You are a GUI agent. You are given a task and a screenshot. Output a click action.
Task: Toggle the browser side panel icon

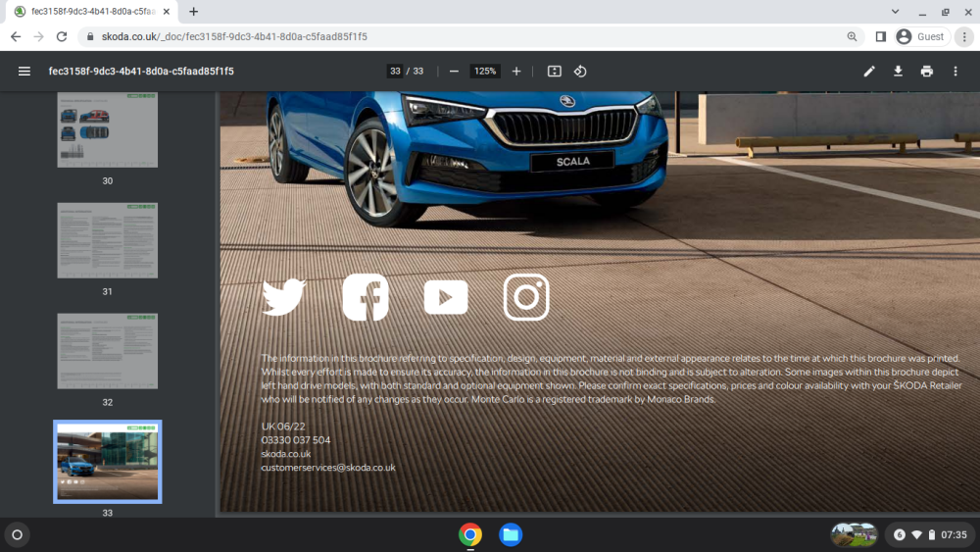pyautogui.click(x=881, y=37)
